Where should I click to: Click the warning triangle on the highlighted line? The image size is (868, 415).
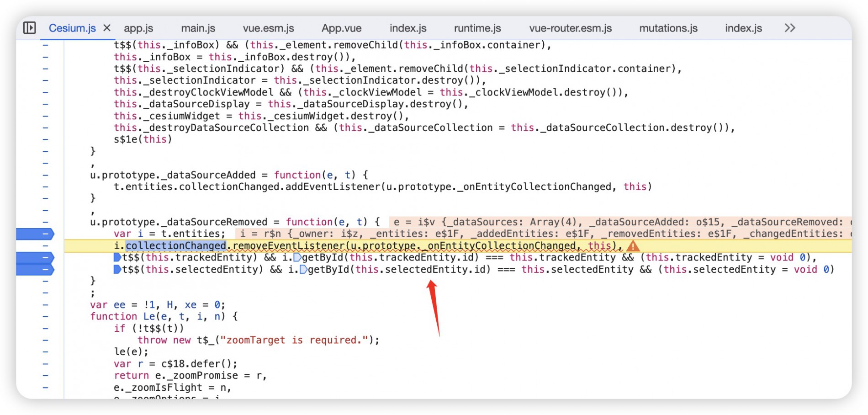tap(633, 246)
